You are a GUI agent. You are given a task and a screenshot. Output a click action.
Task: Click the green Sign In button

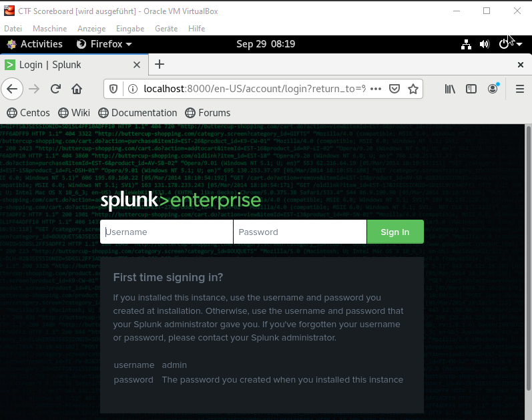tap(394, 232)
